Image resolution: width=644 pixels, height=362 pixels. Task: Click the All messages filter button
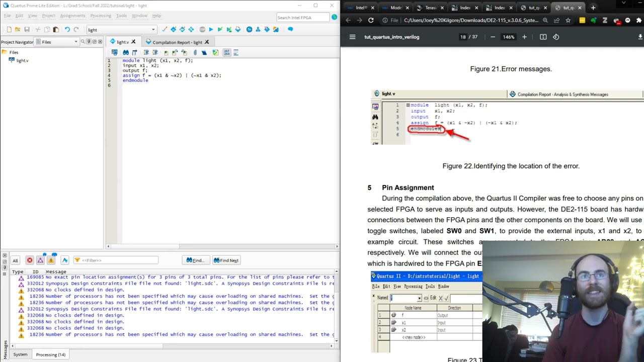tap(15, 260)
